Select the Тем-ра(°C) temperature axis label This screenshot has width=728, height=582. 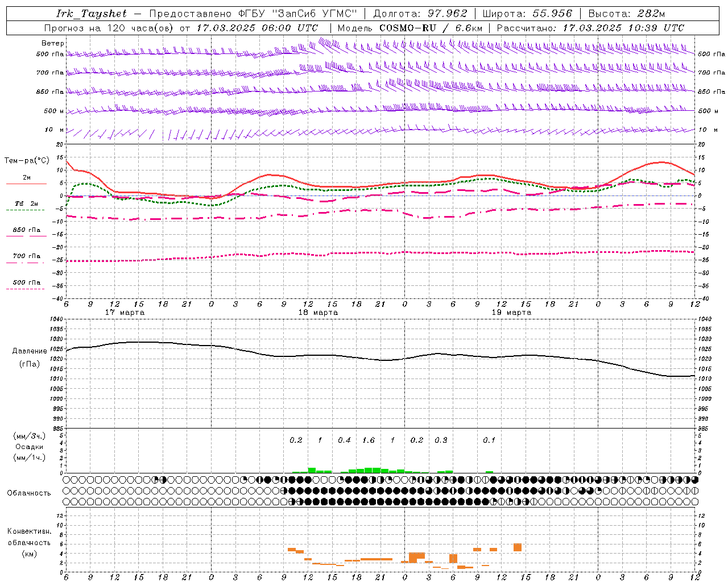[27, 161]
